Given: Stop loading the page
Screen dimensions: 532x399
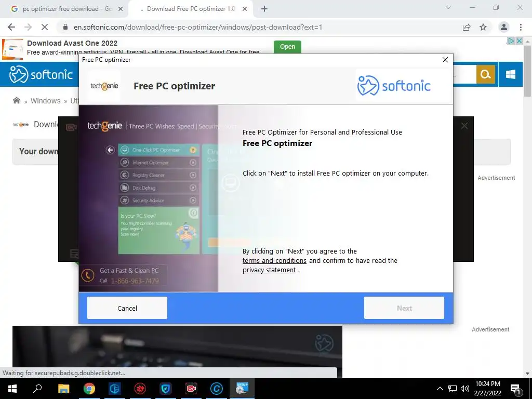Looking at the screenshot, I should tap(45, 27).
